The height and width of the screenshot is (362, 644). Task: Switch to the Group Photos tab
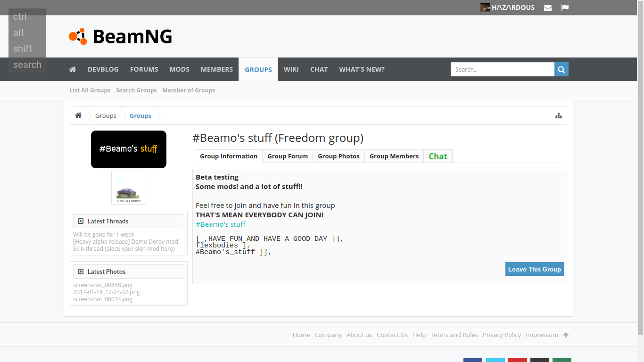339,156
